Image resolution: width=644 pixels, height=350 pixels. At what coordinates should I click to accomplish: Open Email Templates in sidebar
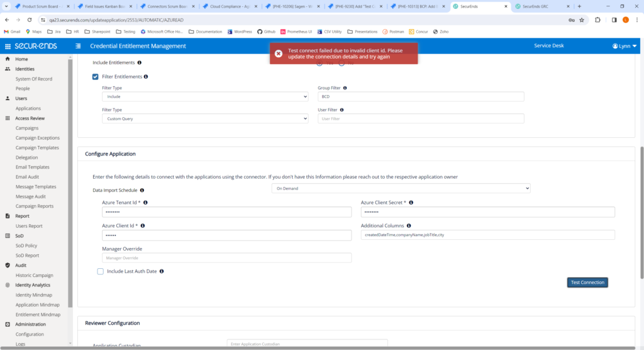33,167
